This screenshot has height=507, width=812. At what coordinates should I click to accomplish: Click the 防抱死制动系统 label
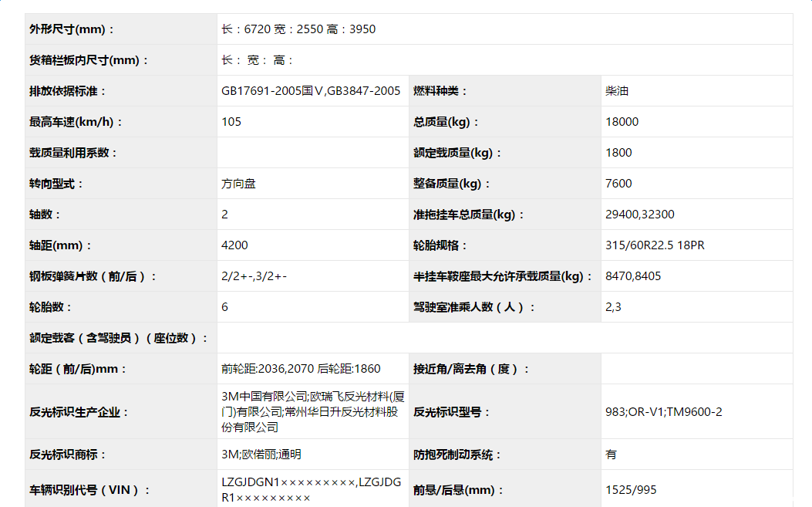pyautogui.click(x=457, y=455)
